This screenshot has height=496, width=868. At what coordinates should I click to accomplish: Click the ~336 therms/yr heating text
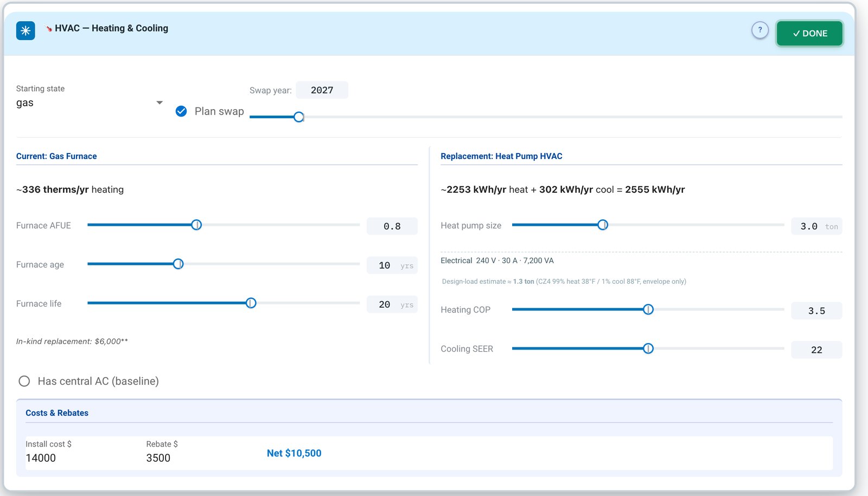coord(70,189)
